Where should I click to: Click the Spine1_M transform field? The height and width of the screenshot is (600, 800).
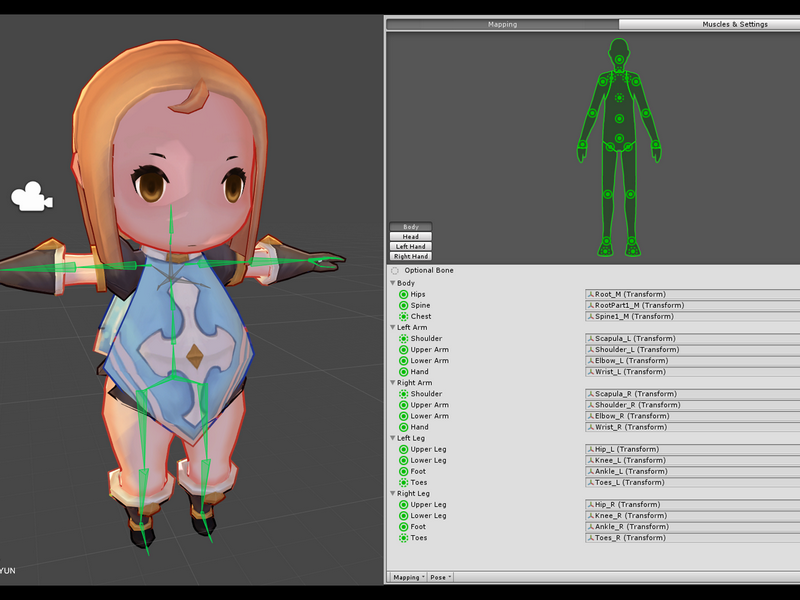tap(692, 316)
